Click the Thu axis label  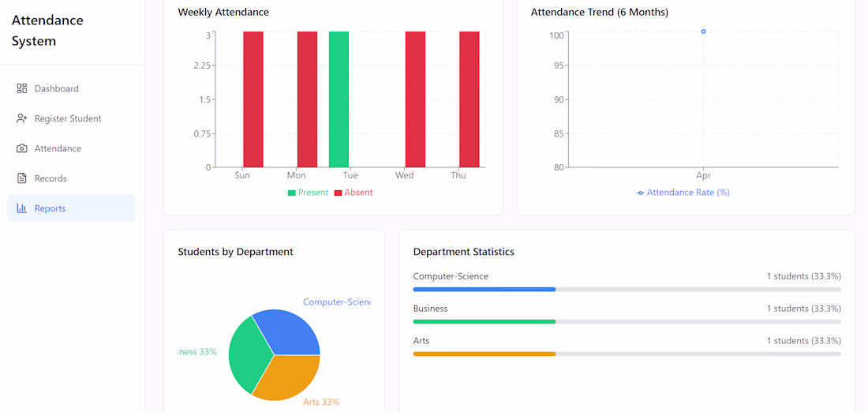(458, 175)
